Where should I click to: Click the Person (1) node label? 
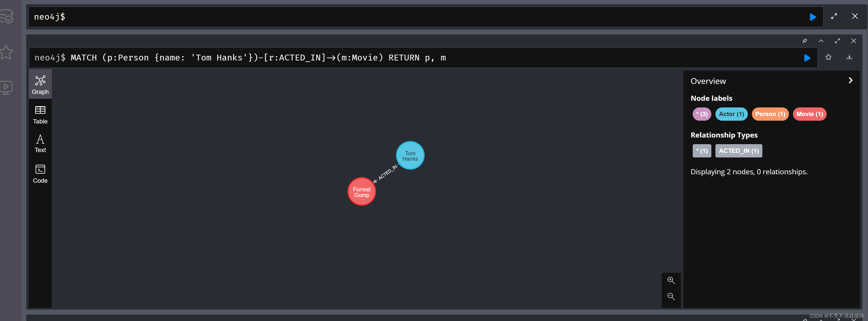[770, 114]
